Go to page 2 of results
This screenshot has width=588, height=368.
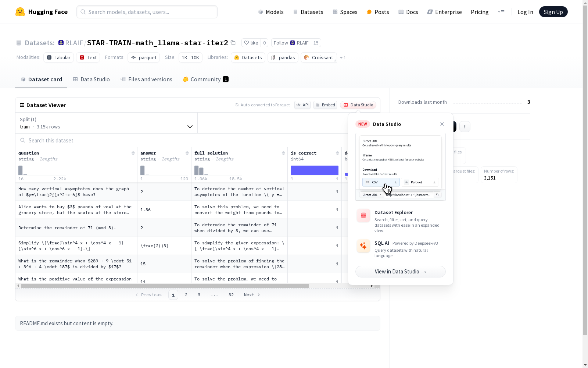tap(186, 295)
